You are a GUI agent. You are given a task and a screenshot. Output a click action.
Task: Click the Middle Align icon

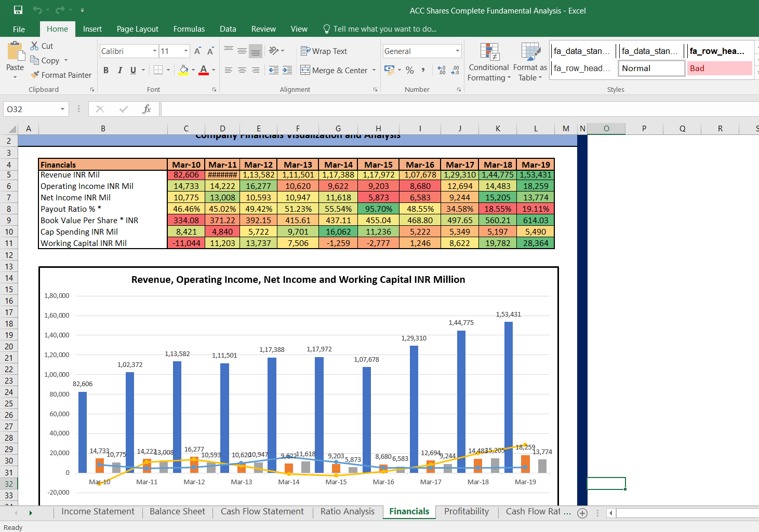point(242,50)
